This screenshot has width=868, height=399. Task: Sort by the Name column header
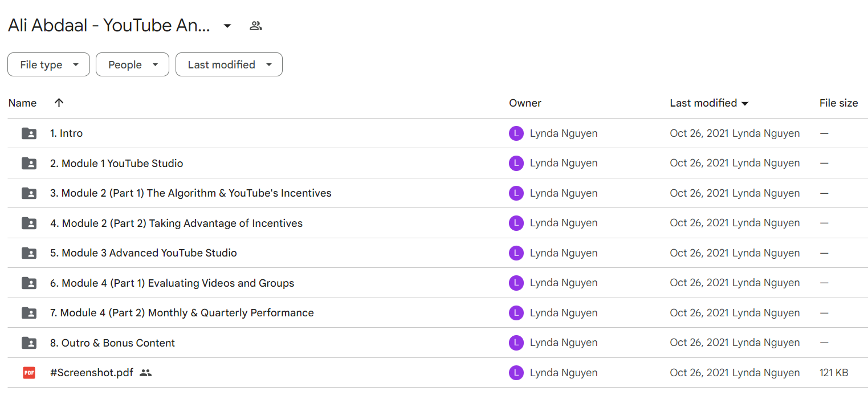pos(23,103)
